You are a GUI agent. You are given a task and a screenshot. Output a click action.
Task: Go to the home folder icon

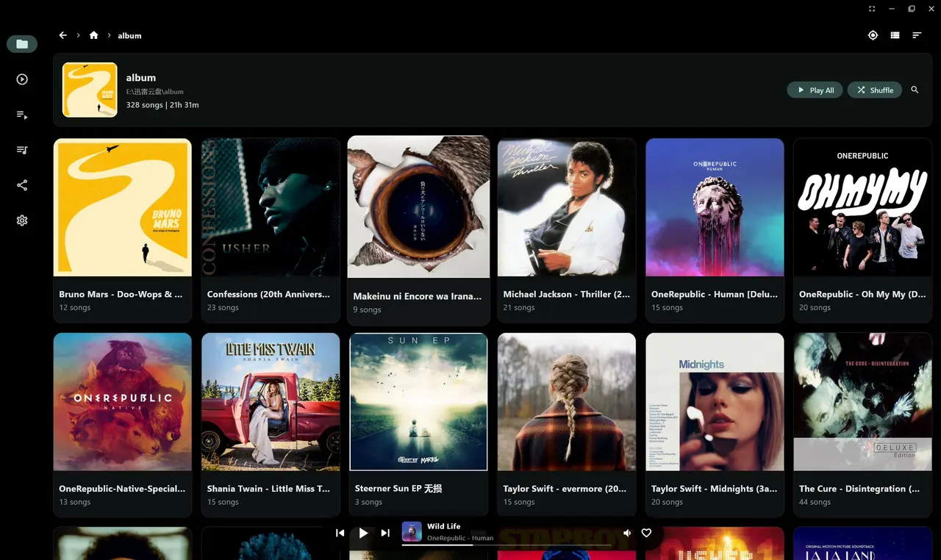pyautogui.click(x=93, y=35)
